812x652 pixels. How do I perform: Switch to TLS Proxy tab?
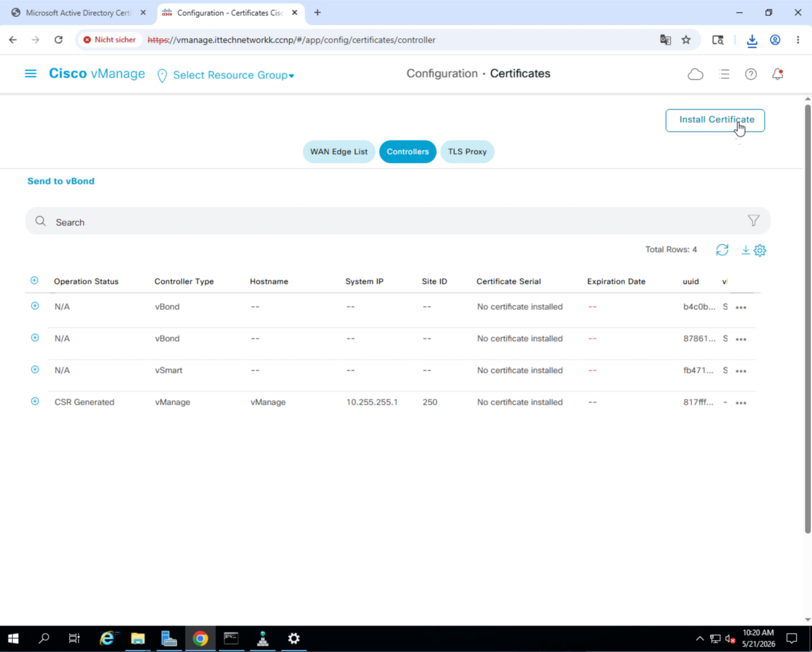(467, 152)
